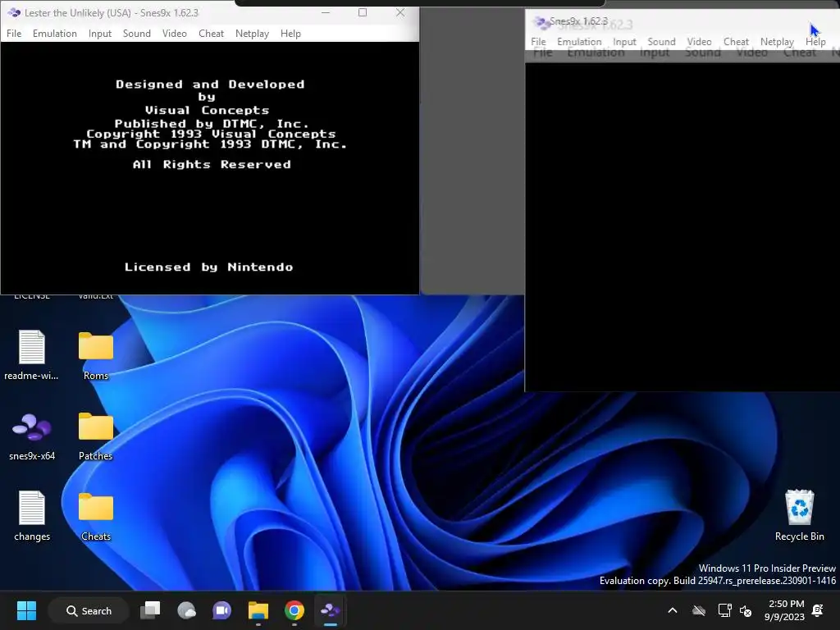The width and height of the screenshot is (840, 630).
Task: Close the Lester the Unlikely window
Action: click(x=400, y=12)
